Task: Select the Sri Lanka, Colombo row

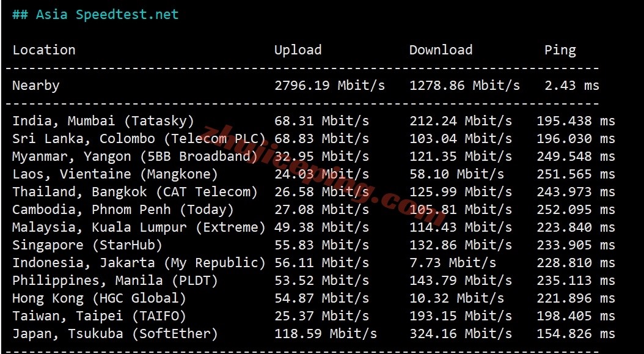Action: tap(314, 139)
